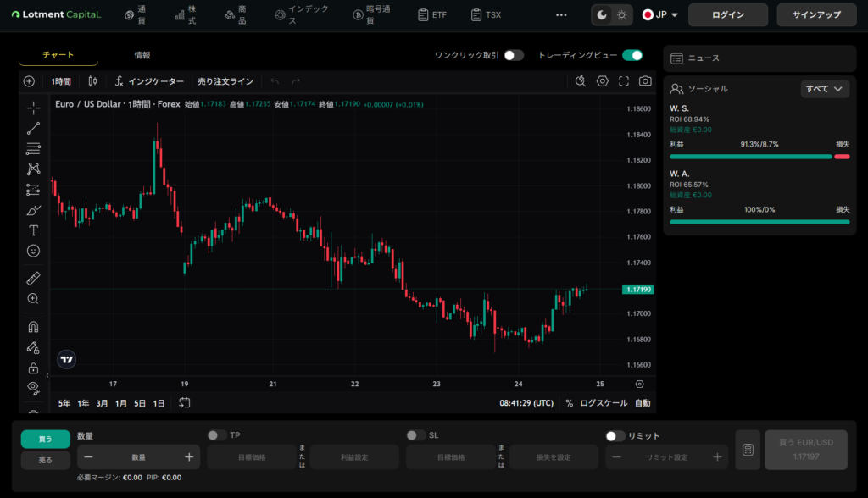Open the calculator icon in order panel
Image resolution: width=868 pixels, height=498 pixels.
[748, 450]
